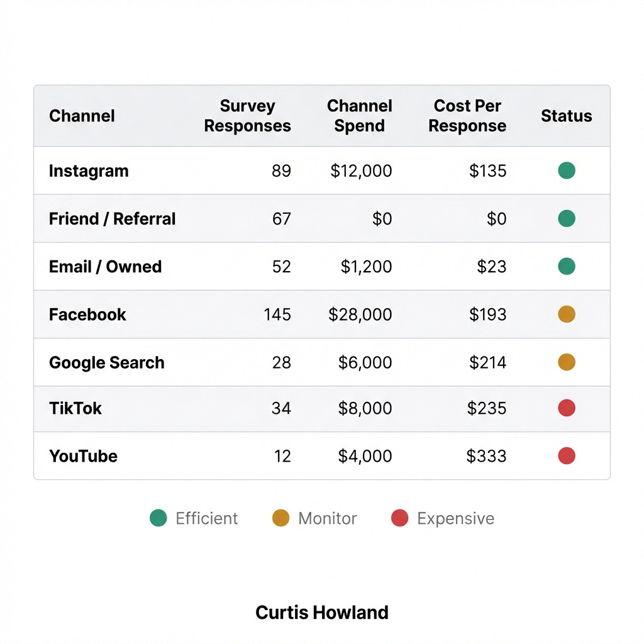The image size is (644, 644).
Task: Click the Google Search orange status dot
Action: [x=567, y=362]
